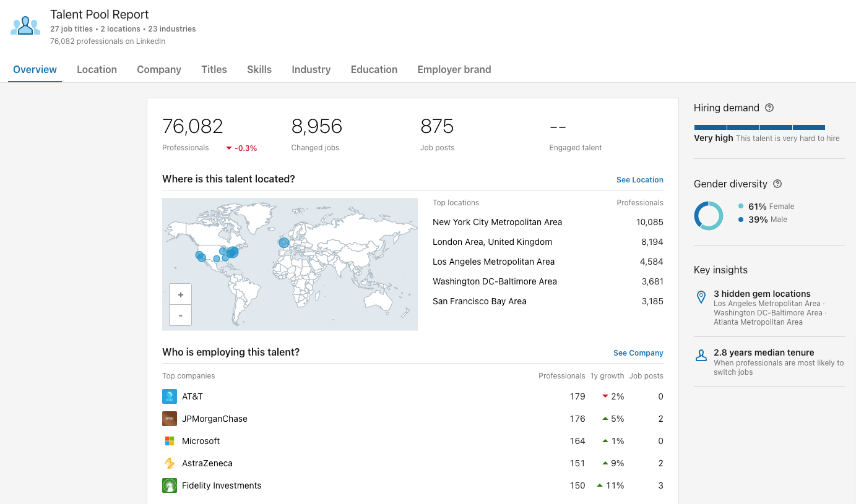The image size is (856, 504).
Task: Switch to the Skills tab
Action: [259, 69]
